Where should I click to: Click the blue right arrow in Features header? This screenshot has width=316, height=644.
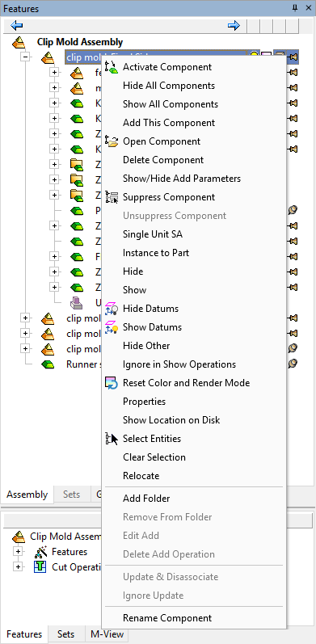[x=234, y=26]
